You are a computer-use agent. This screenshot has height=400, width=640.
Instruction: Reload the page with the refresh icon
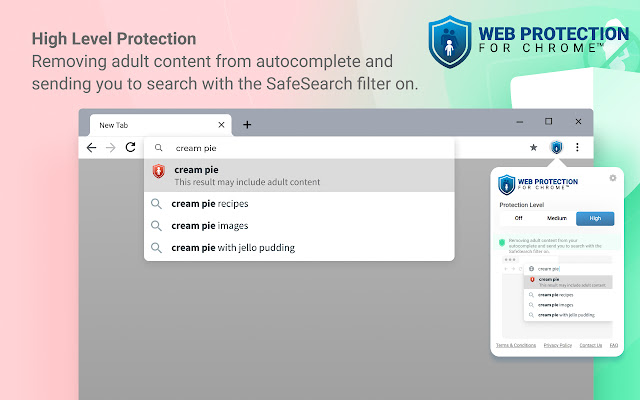(130, 147)
